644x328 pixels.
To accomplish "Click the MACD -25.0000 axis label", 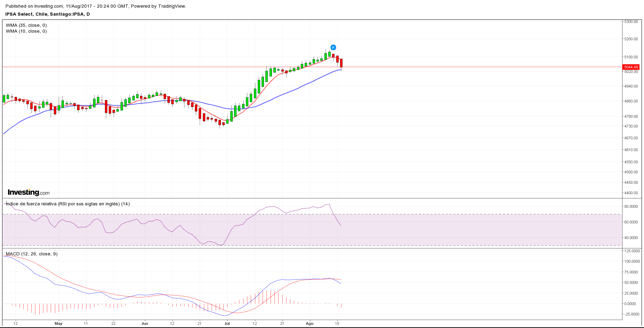I will [632, 314].
